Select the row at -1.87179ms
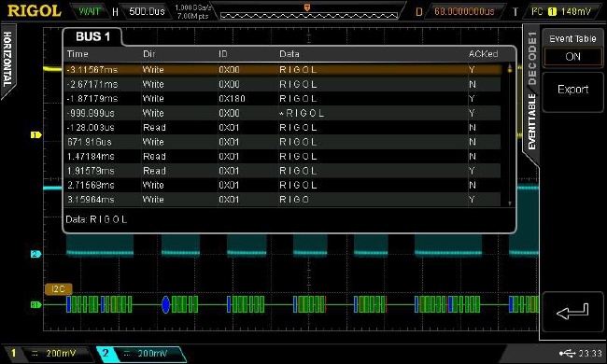The image size is (607, 364). (x=283, y=99)
